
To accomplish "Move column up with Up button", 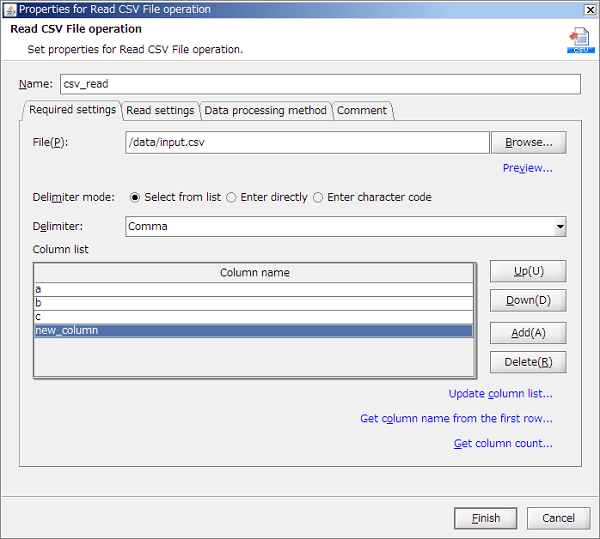I will [x=528, y=271].
